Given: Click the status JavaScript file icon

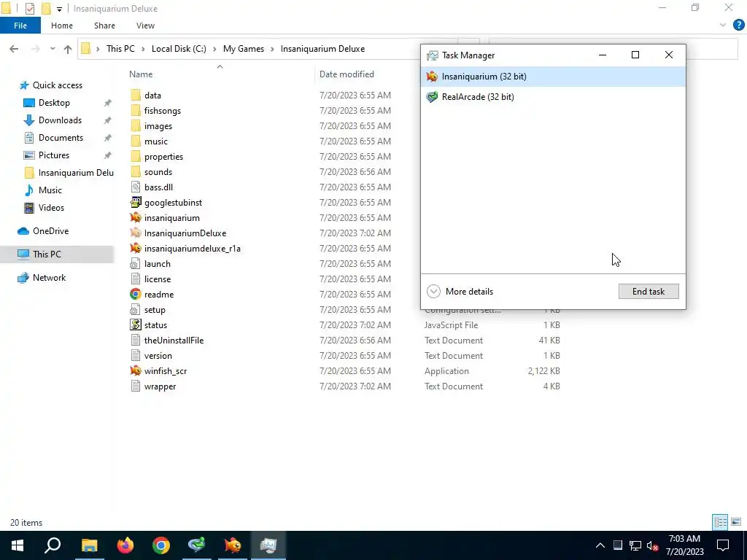Looking at the screenshot, I should pyautogui.click(x=136, y=324).
